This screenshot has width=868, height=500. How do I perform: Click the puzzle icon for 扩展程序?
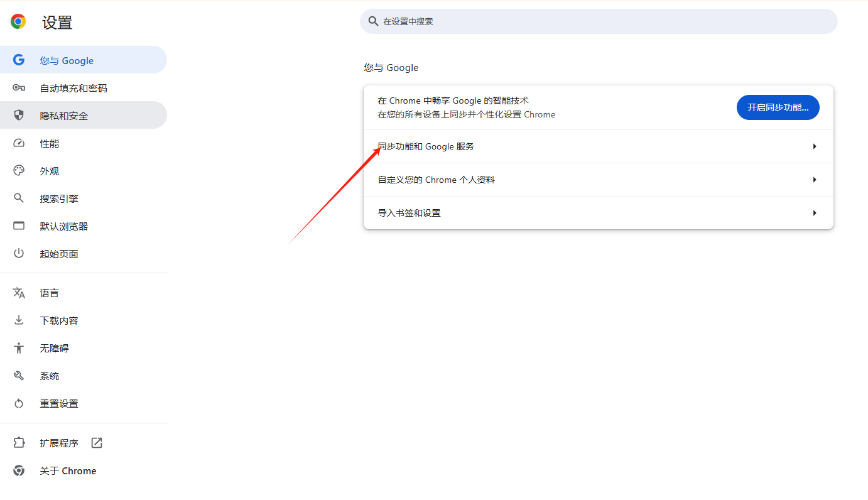(x=19, y=443)
